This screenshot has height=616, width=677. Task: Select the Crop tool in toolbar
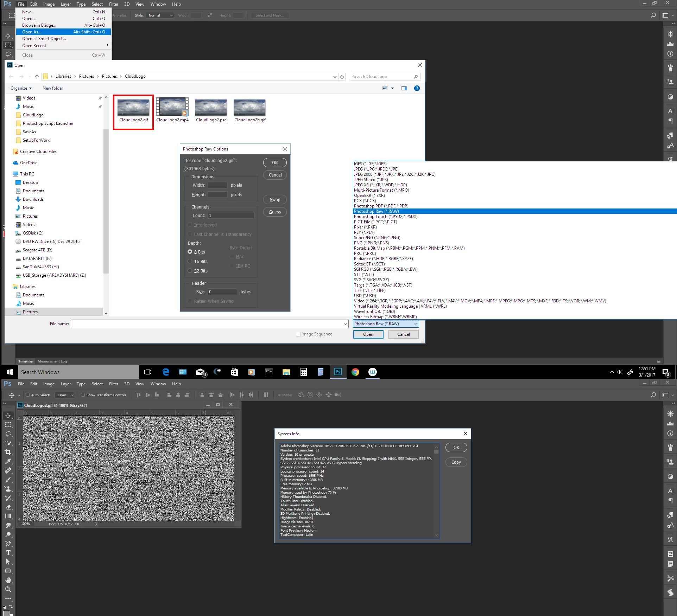8,452
